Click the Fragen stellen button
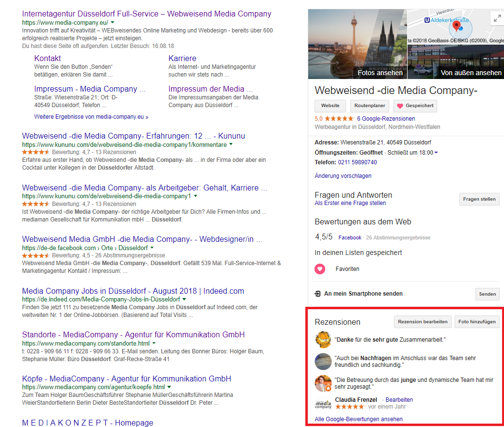Screen dimensions: 504x427 tap(479, 199)
